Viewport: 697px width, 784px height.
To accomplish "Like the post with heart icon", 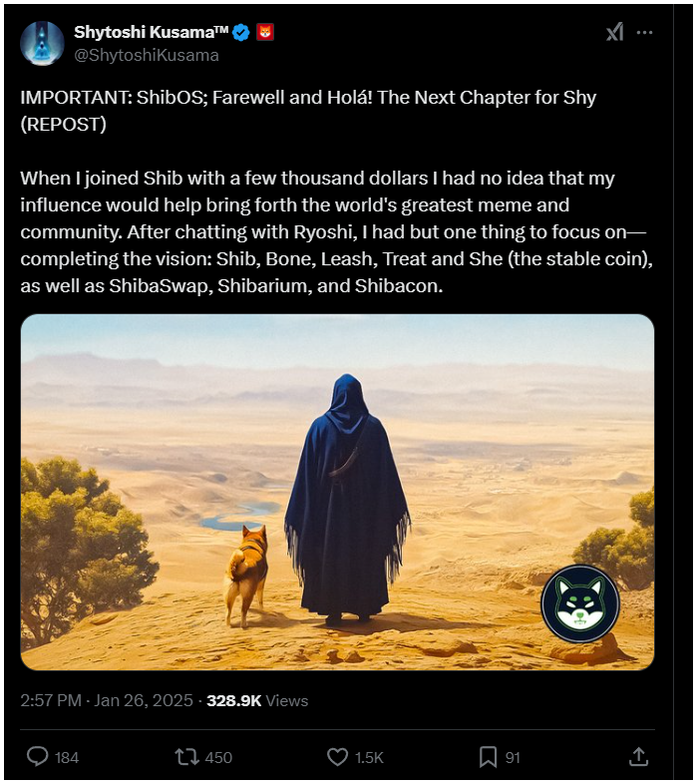I will tap(337, 756).
